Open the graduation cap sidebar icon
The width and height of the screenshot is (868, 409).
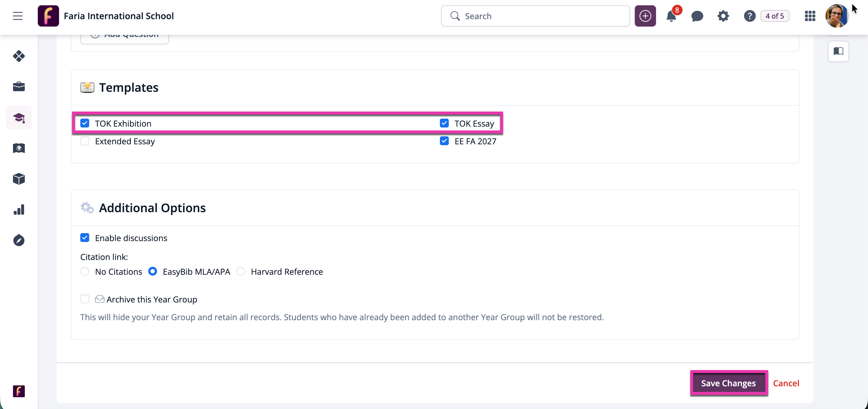19,117
